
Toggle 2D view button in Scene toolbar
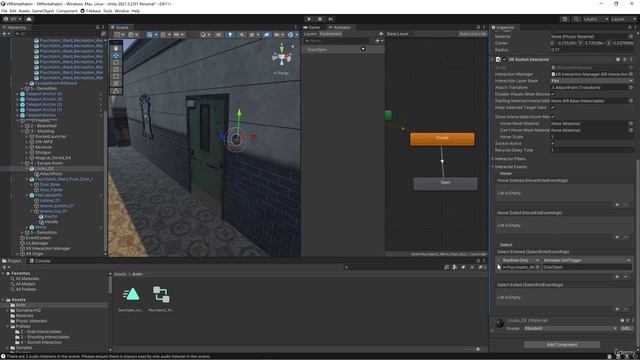[218, 35]
